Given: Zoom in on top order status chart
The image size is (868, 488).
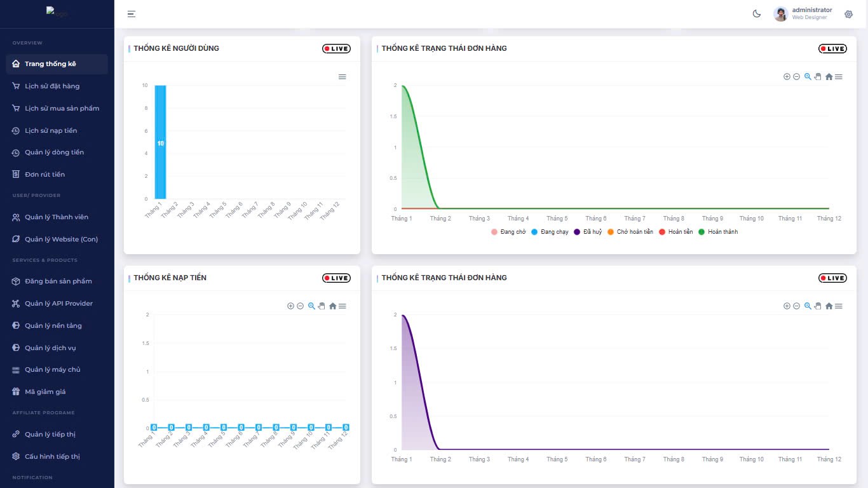Looking at the screenshot, I should [x=787, y=77].
